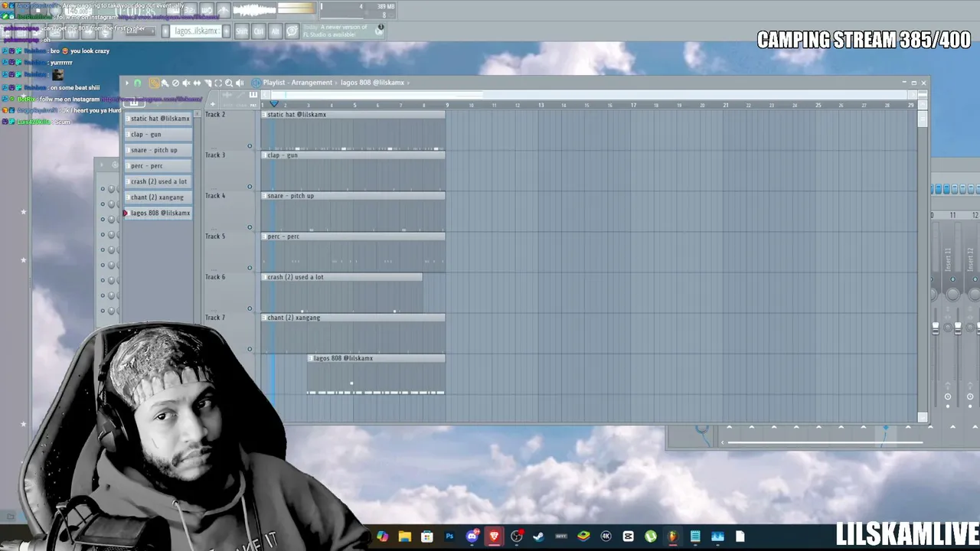Click the playlist horizontal scrollbar
Screen dimensions: 980x551
[x=590, y=95]
